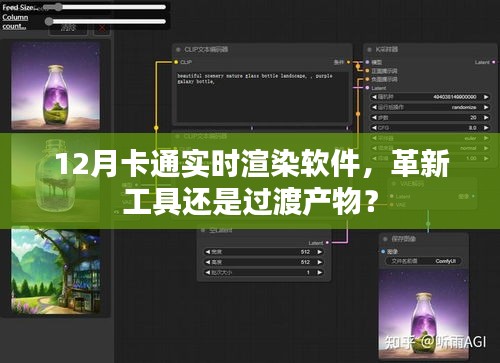
Task: Click KSampler model input port
Action: pos(367,62)
